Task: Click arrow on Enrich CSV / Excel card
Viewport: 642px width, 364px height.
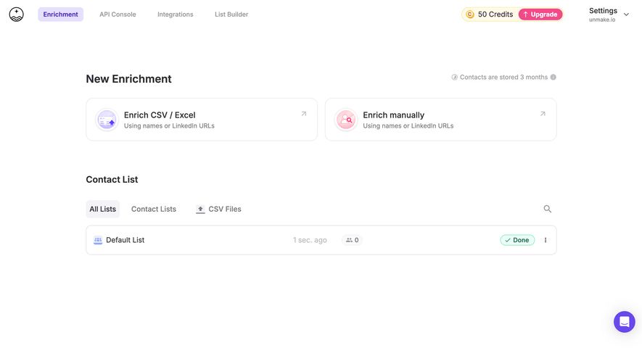Action: tap(304, 114)
